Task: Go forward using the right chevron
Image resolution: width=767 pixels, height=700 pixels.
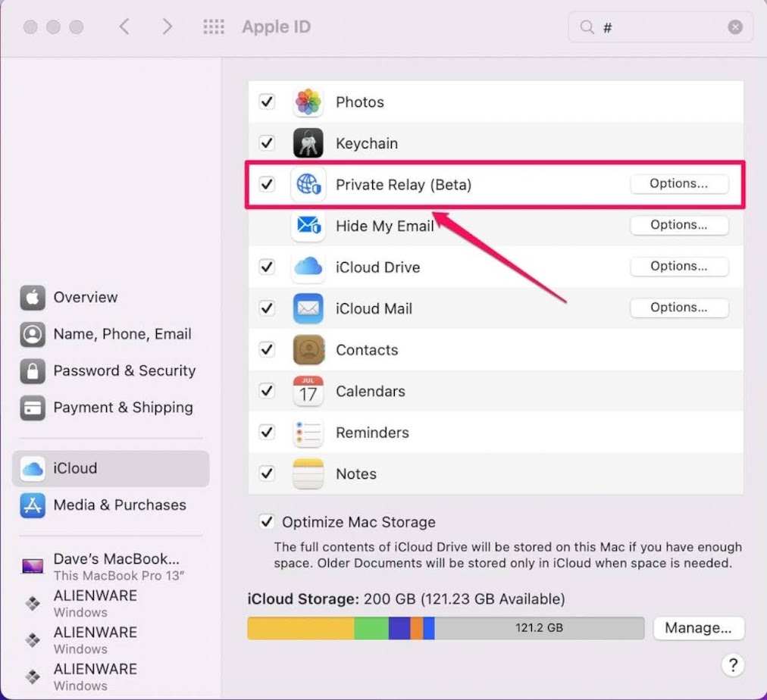Action: pyautogui.click(x=167, y=27)
